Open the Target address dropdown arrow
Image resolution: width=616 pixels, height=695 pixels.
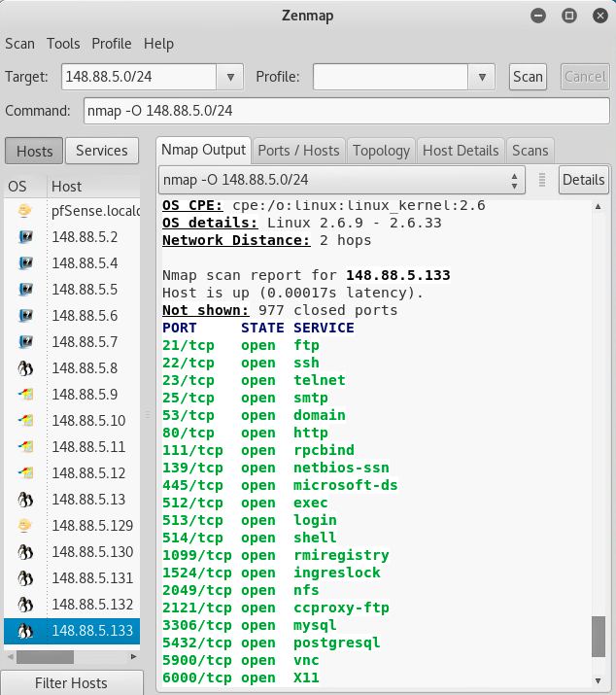[230, 77]
